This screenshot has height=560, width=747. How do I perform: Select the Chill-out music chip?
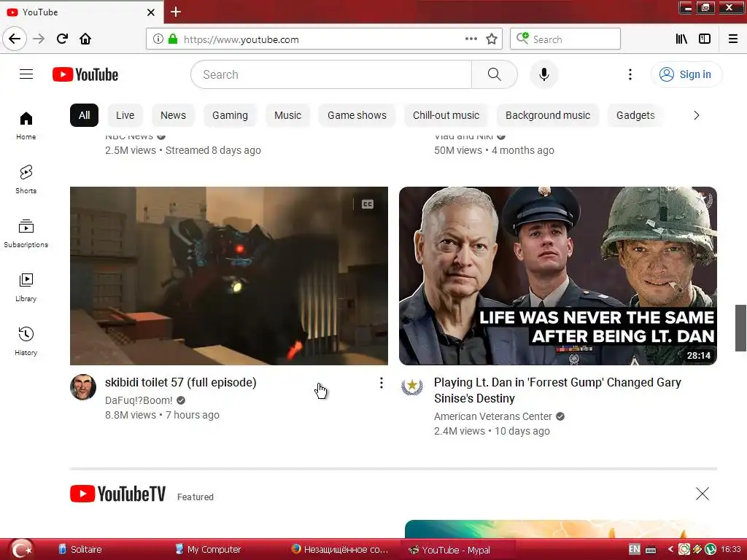tap(446, 115)
